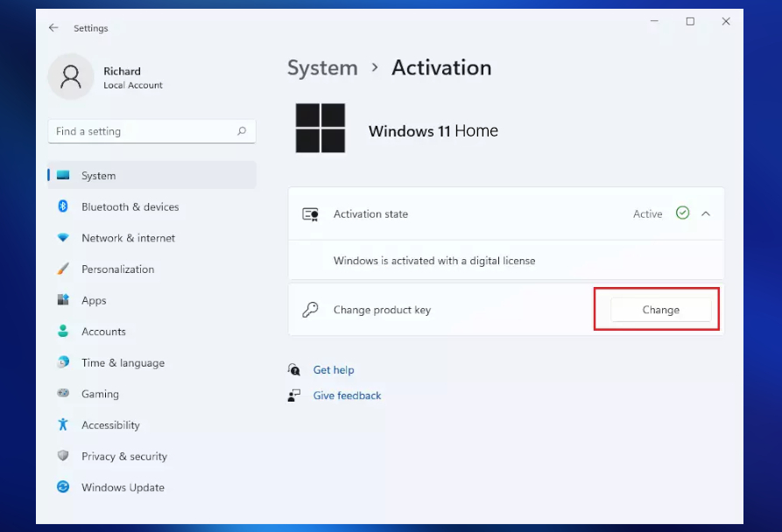Select the Personalization brush icon

coord(62,269)
